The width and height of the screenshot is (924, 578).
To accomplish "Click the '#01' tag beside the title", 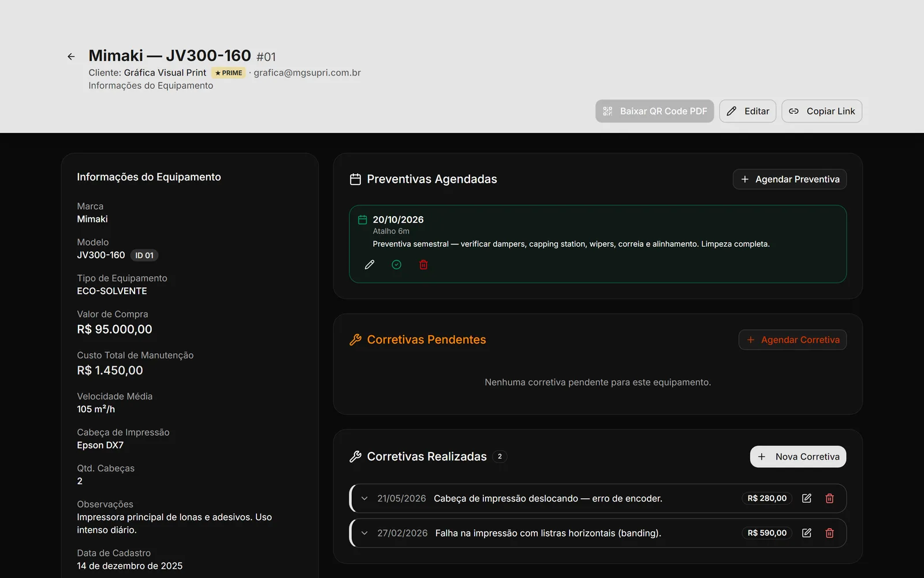I will point(266,57).
